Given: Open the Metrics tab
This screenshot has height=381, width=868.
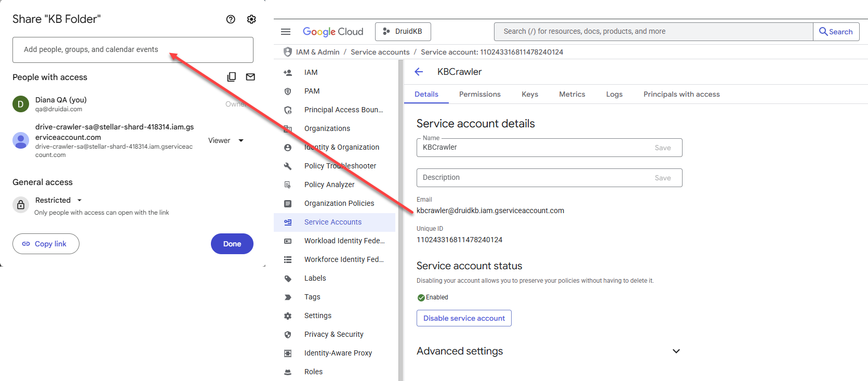Looking at the screenshot, I should [x=572, y=94].
